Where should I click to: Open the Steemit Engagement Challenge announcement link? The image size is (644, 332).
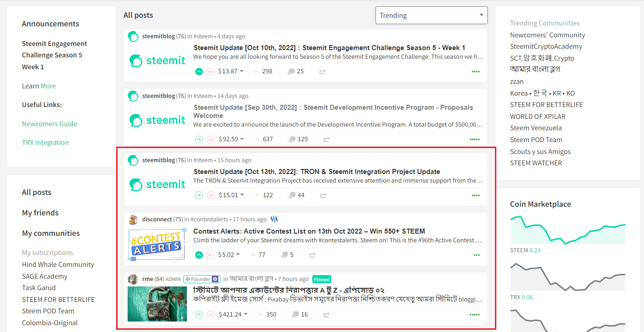55,55
